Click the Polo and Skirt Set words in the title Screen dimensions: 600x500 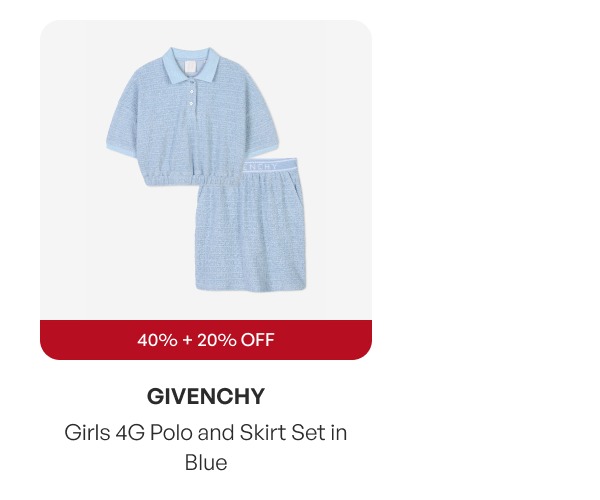pyautogui.click(x=238, y=433)
